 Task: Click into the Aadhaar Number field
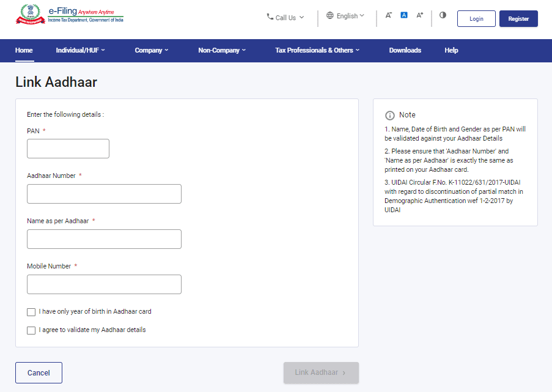tap(104, 194)
